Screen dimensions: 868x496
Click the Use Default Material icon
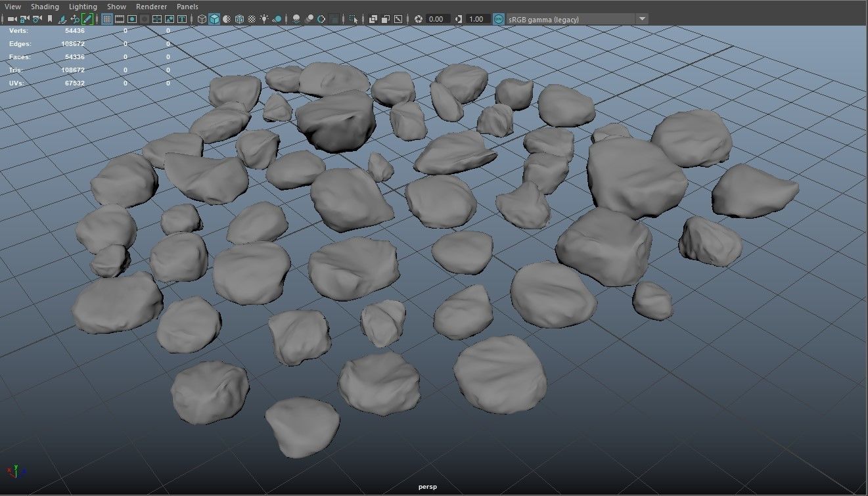(227, 19)
